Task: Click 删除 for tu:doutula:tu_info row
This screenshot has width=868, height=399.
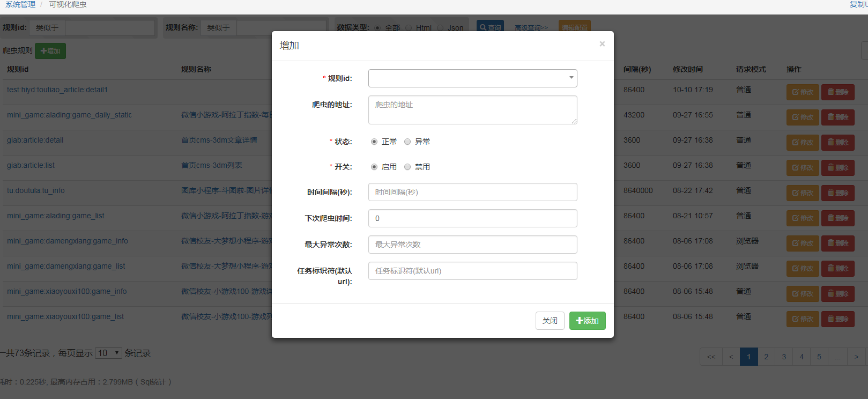Action: click(x=838, y=193)
